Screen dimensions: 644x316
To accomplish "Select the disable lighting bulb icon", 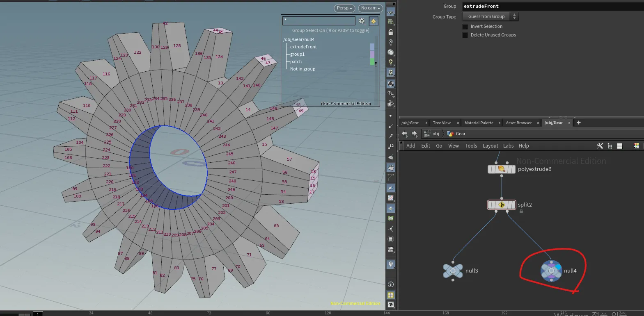I will [391, 42].
